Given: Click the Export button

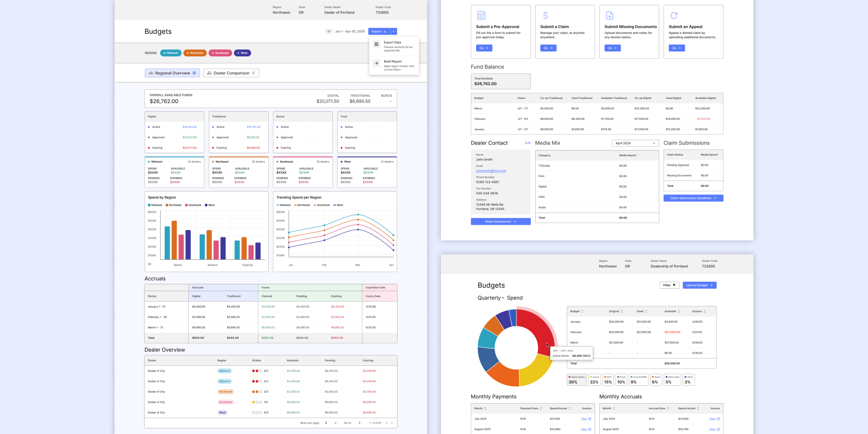Looking at the screenshot, I should 379,31.
